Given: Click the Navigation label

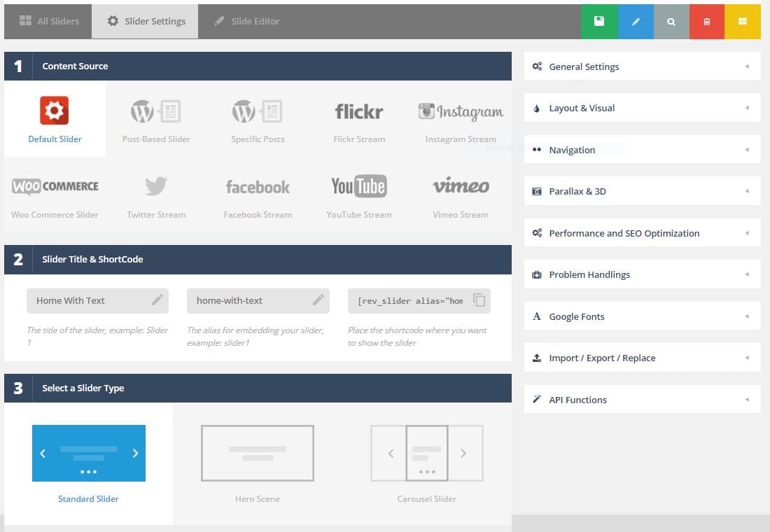Looking at the screenshot, I should [572, 150].
